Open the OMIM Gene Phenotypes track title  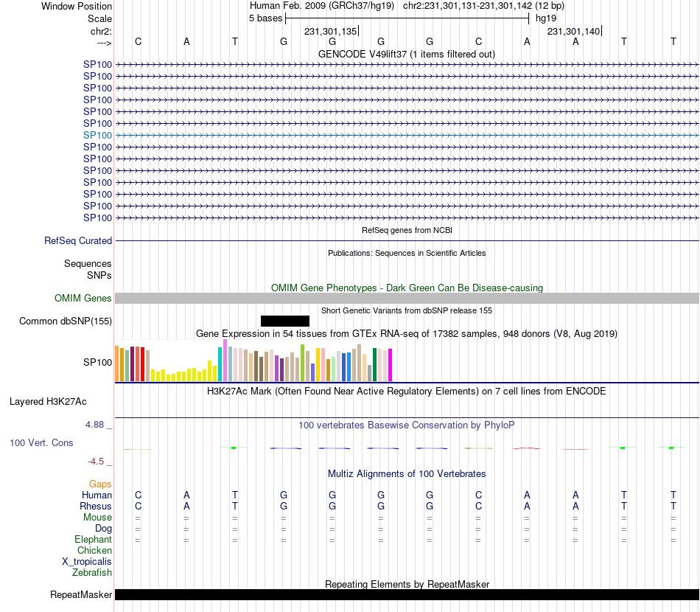click(x=407, y=288)
